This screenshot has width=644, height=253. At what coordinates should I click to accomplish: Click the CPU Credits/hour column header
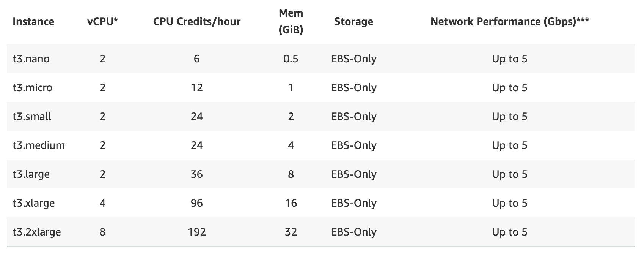pyautogui.click(x=196, y=22)
